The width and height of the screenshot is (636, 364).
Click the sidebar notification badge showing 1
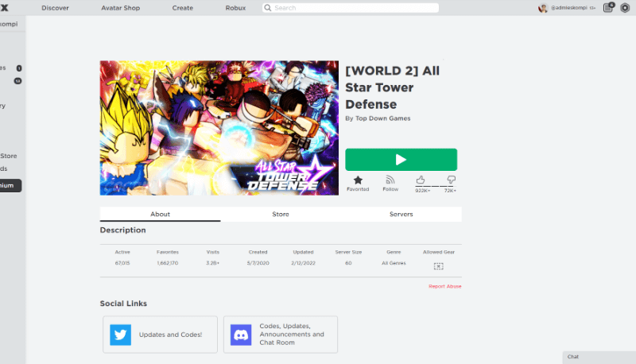18,68
